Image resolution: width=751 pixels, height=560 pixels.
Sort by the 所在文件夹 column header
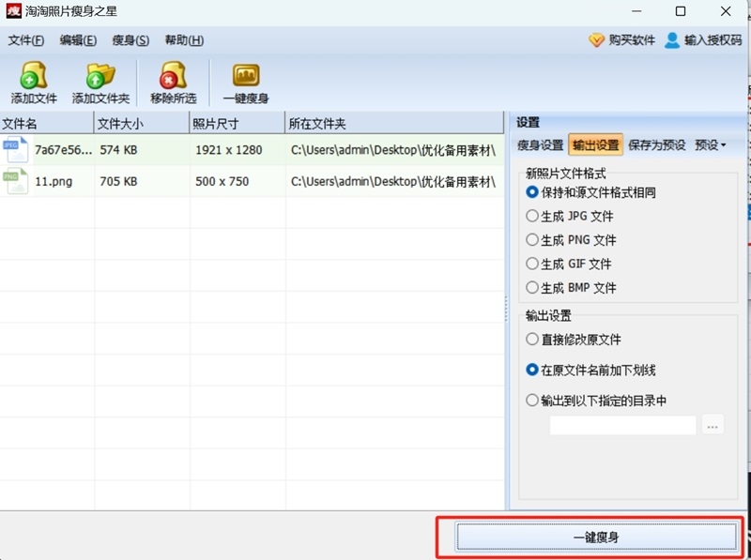tap(394, 124)
